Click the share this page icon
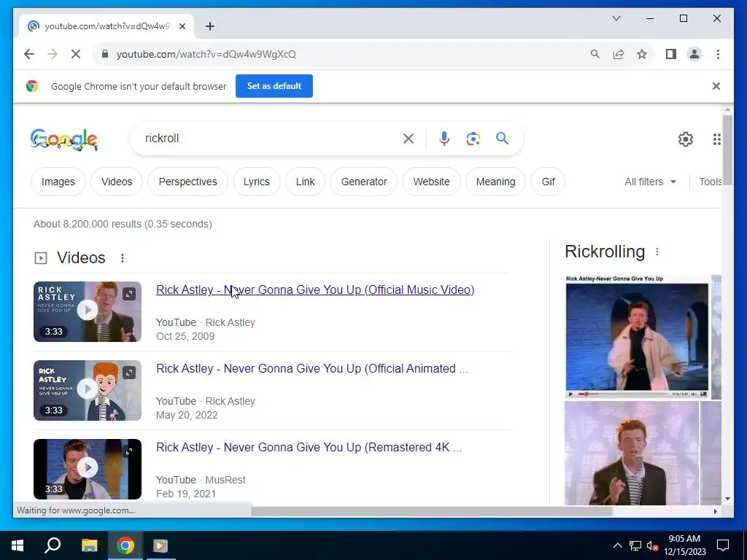 [x=619, y=54]
